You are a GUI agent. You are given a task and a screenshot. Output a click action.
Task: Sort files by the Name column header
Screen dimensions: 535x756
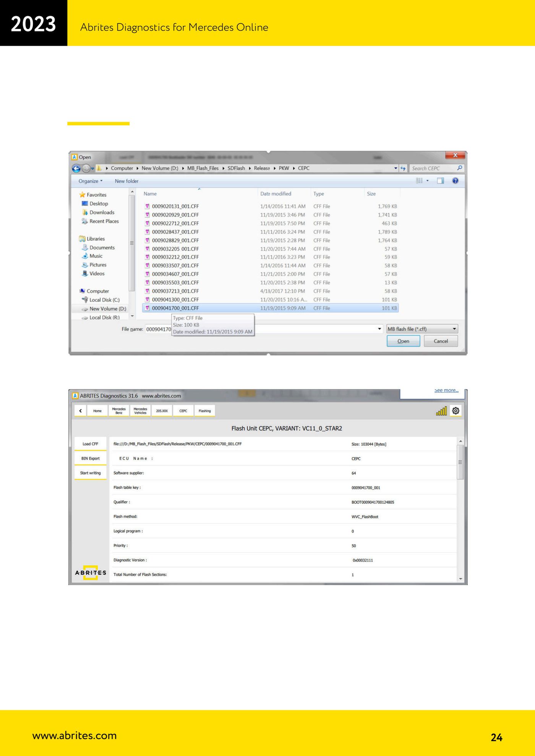150,194
